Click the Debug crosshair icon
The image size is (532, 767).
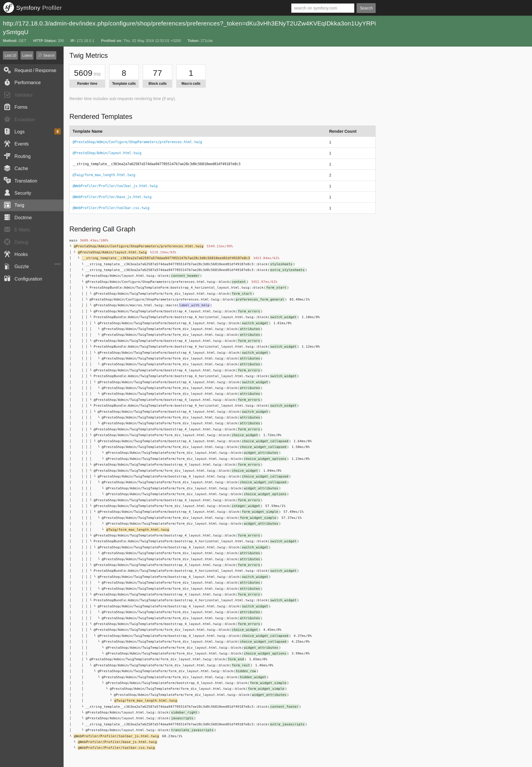[7, 242]
